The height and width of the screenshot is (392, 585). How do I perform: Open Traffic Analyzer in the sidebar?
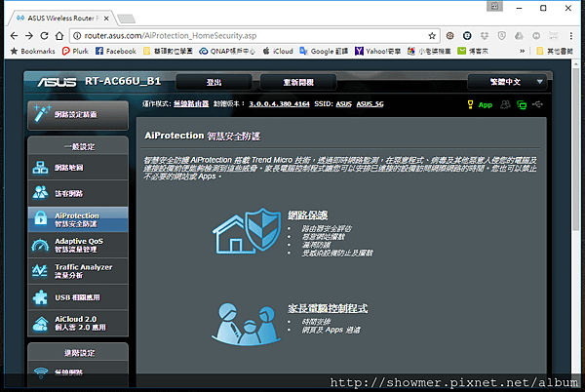(x=78, y=271)
